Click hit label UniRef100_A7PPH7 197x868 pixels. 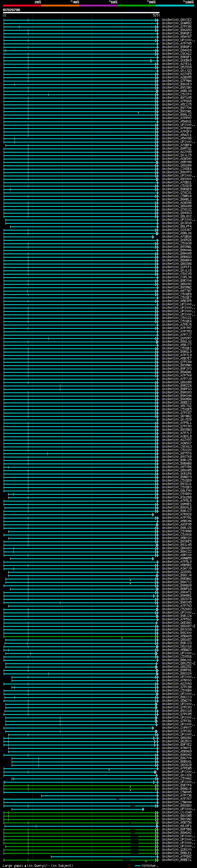(177, 118)
